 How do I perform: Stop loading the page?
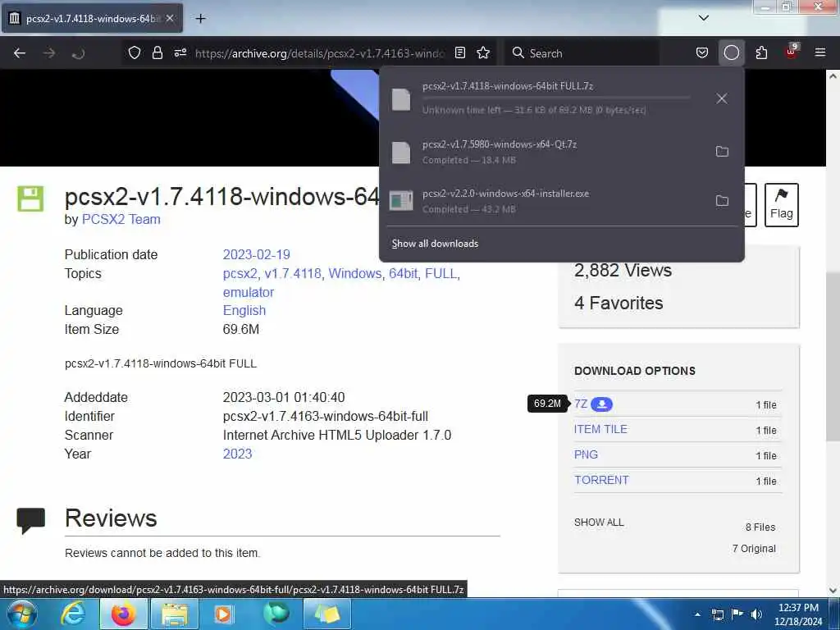[x=78, y=53]
